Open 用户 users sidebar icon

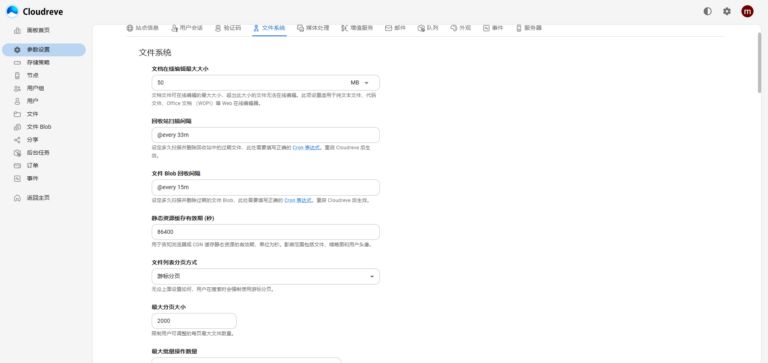coord(18,101)
